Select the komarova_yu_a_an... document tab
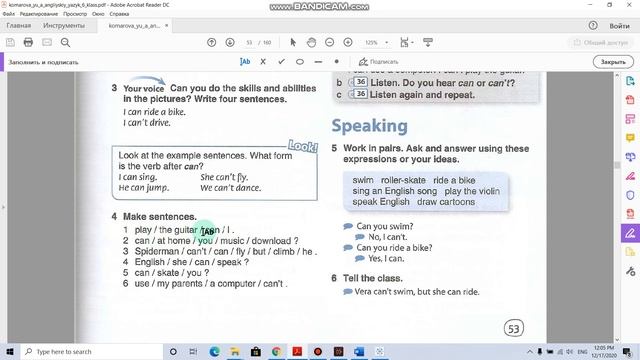 [x=134, y=26]
